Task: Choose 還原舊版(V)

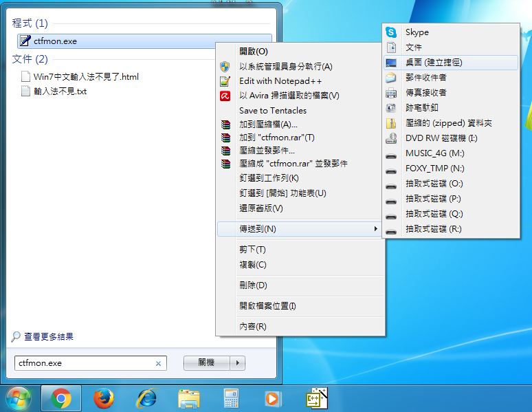Action: [261, 208]
